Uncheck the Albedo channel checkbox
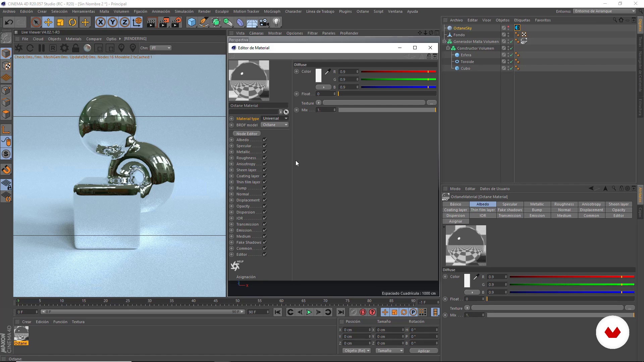 (x=265, y=140)
